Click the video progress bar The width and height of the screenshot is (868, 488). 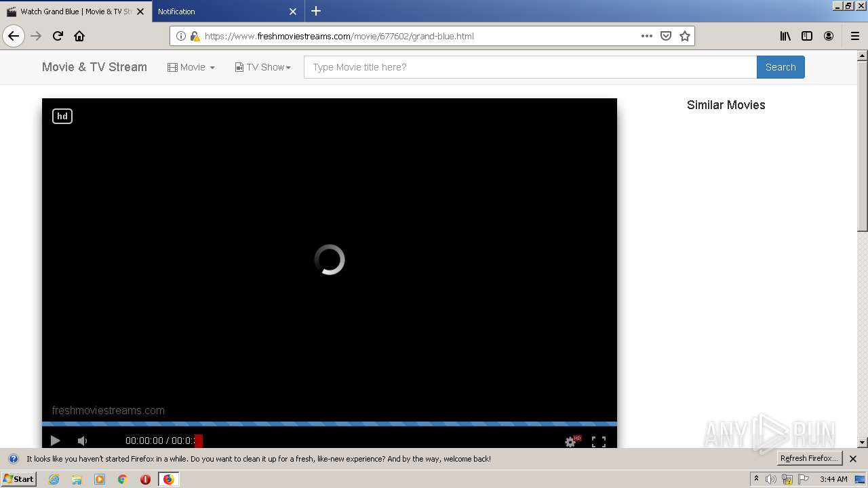tap(330, 424)
